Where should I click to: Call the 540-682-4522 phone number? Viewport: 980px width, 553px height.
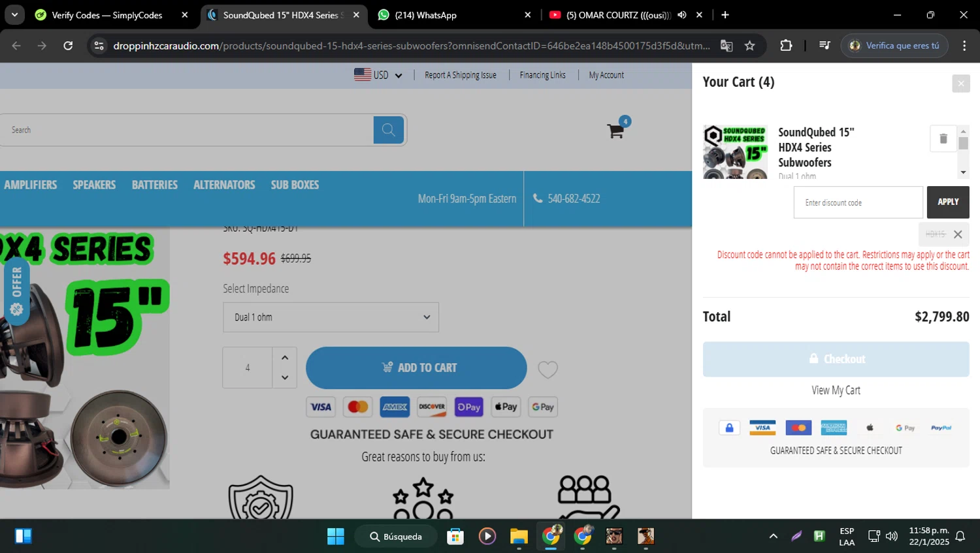566,198
